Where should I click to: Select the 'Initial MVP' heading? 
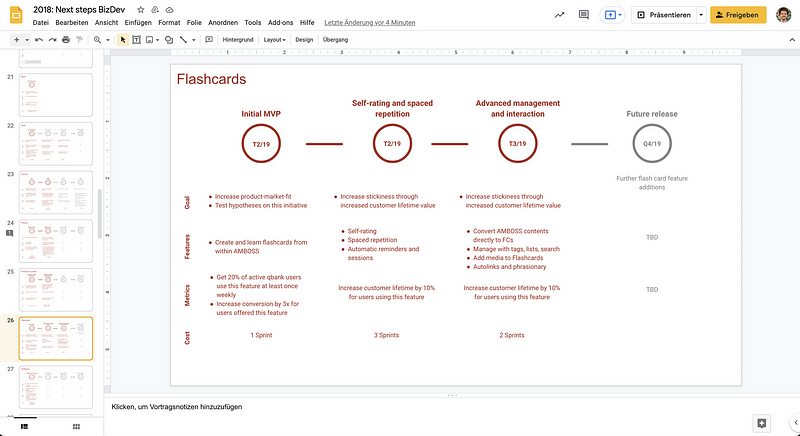(x=261, y=114)
